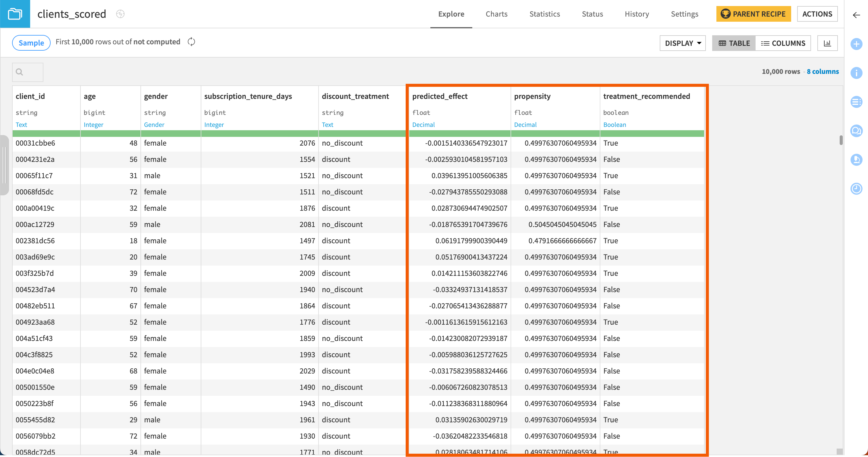
Task: Click the green quality bar under client_id
Action: pos(46,134)
